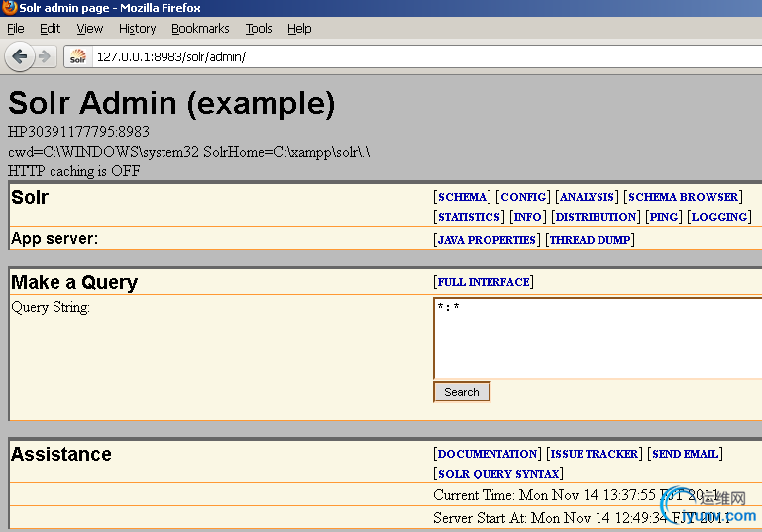Open the Edit menu

point(51,29)
